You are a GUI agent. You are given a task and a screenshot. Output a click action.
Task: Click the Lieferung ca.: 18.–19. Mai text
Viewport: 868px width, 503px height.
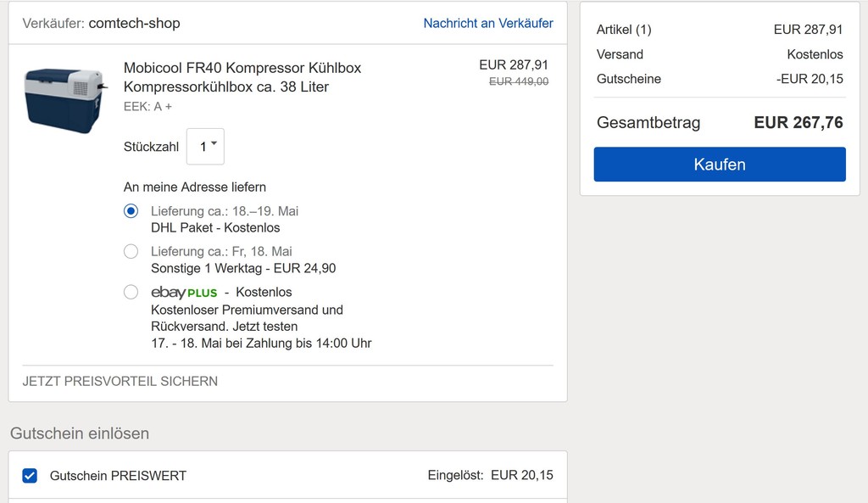[x=225, y=211]
